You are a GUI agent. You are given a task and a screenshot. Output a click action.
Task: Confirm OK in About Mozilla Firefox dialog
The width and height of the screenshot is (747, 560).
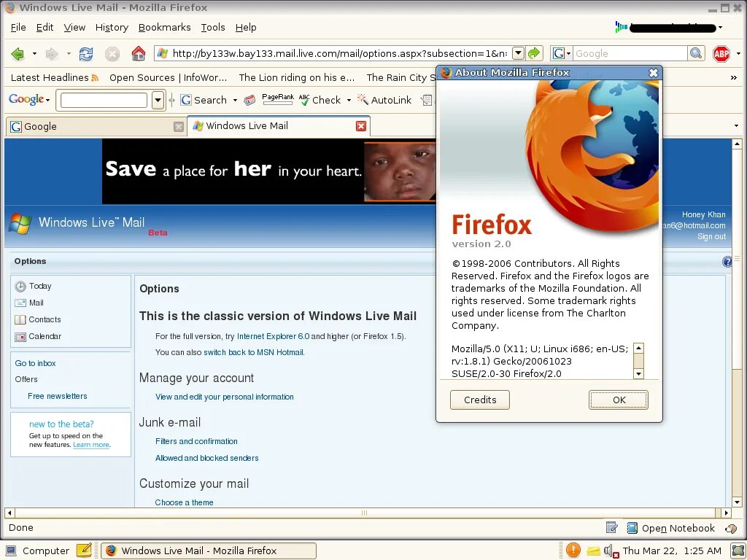tap(619, 400)
